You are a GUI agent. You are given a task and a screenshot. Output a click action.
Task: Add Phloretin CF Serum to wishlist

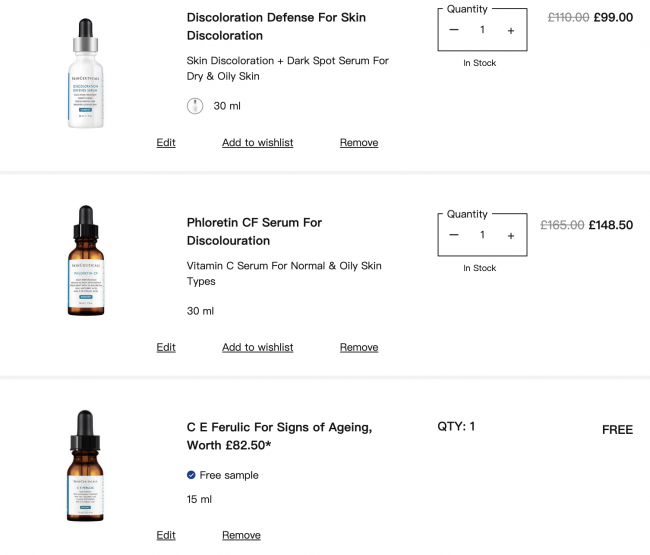tap(257, 347)
